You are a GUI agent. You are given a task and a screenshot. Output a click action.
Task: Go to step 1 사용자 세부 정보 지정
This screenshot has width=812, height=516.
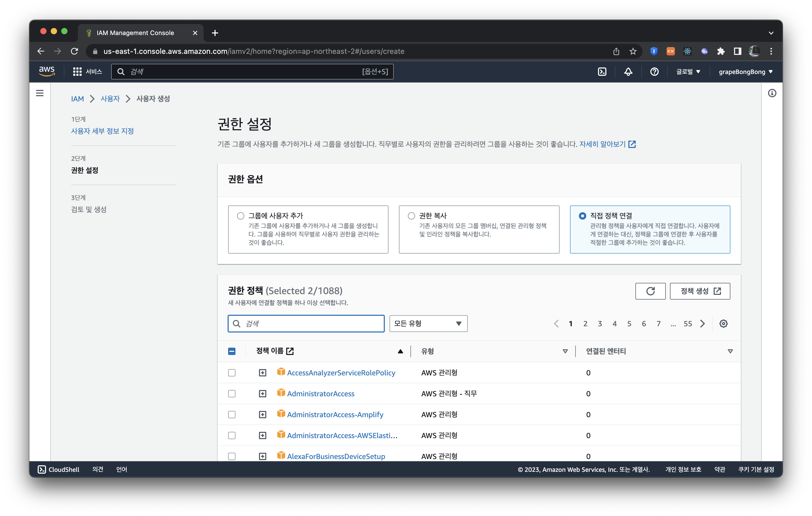102,131
